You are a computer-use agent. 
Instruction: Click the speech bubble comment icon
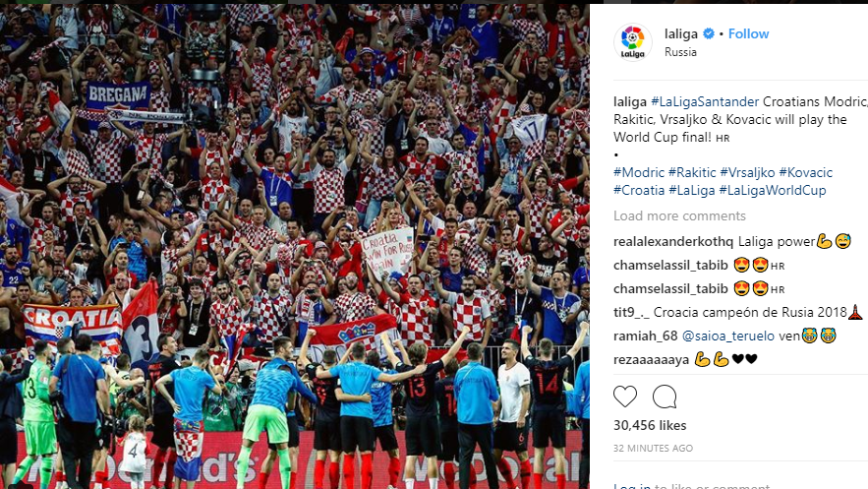pos(665,397)
